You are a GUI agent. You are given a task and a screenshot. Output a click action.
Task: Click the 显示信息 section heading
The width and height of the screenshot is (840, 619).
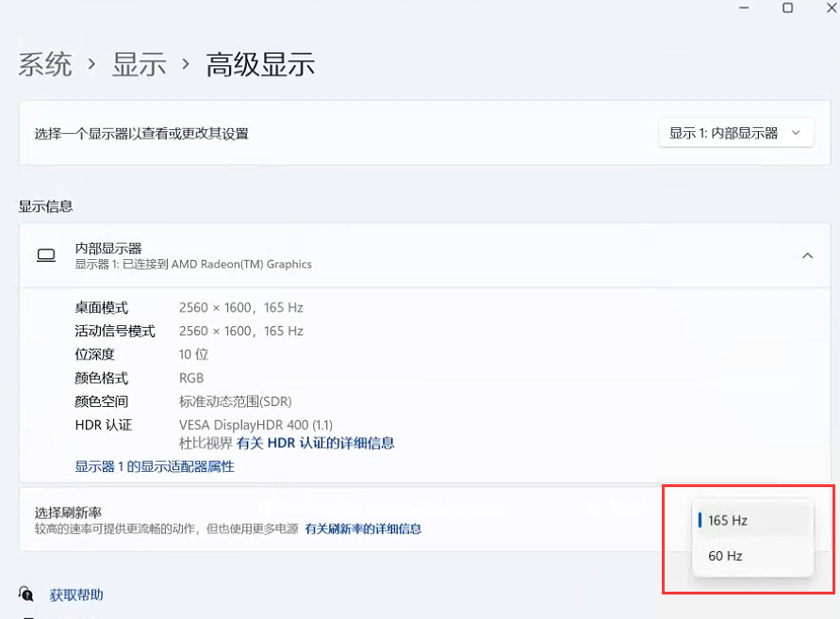pos(45,206)
